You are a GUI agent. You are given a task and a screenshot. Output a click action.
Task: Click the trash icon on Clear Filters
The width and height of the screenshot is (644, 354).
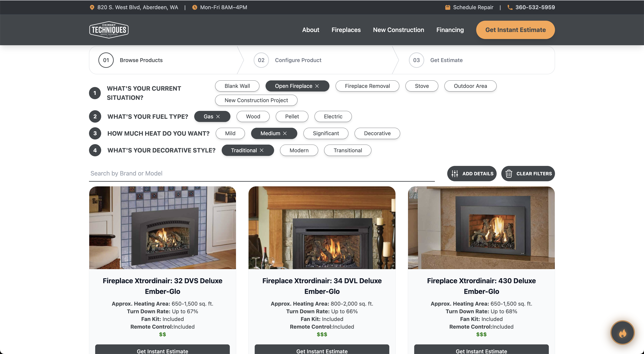click(509, 174)
